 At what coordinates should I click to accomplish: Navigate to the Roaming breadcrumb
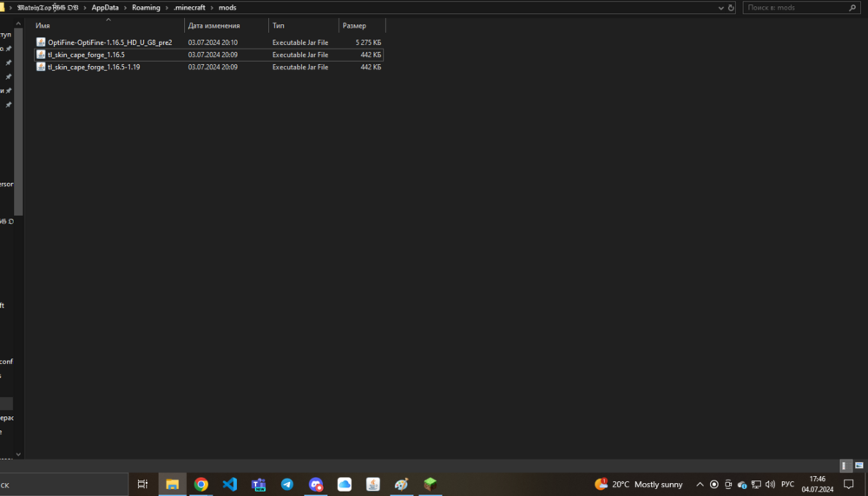[146, 8]
